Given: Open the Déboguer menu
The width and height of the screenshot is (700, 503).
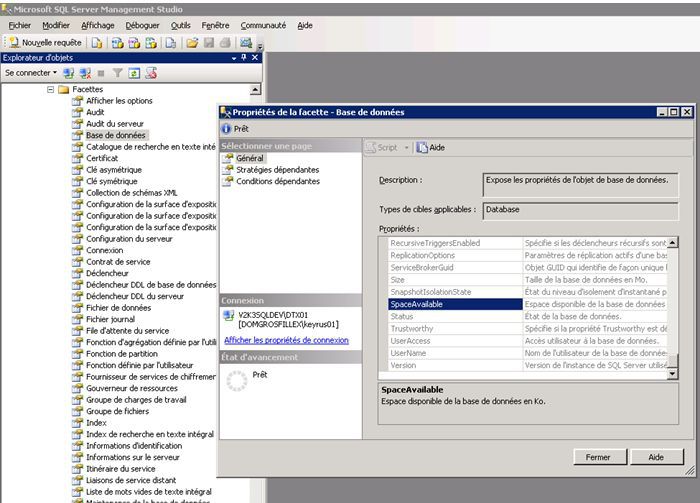Looking at the screenshot, I should 142,25.
